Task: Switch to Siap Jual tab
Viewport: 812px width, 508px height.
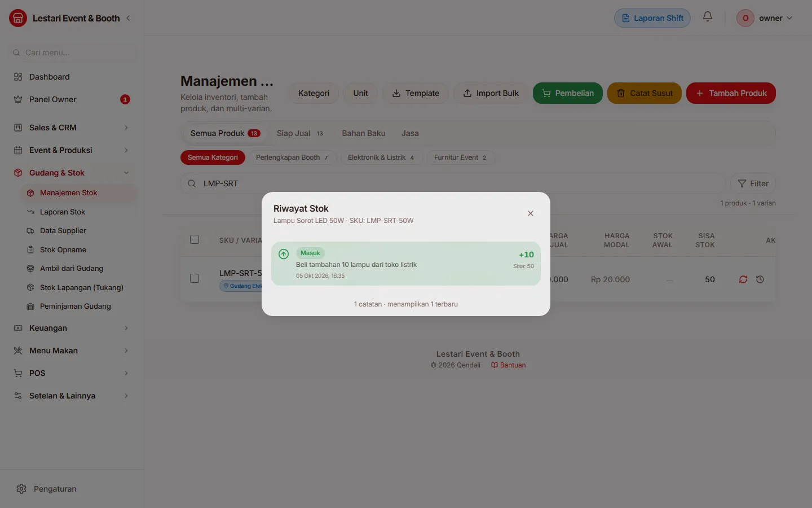Action: [x=300, y=133]
